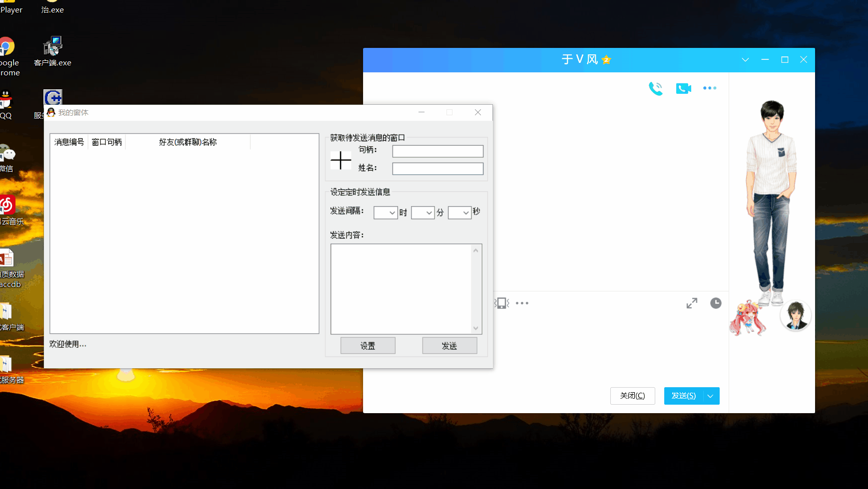Viewport: 868px width, 489px height.
Task: Send a window shake using the vibrating phone icon
Action: point(501,303)
